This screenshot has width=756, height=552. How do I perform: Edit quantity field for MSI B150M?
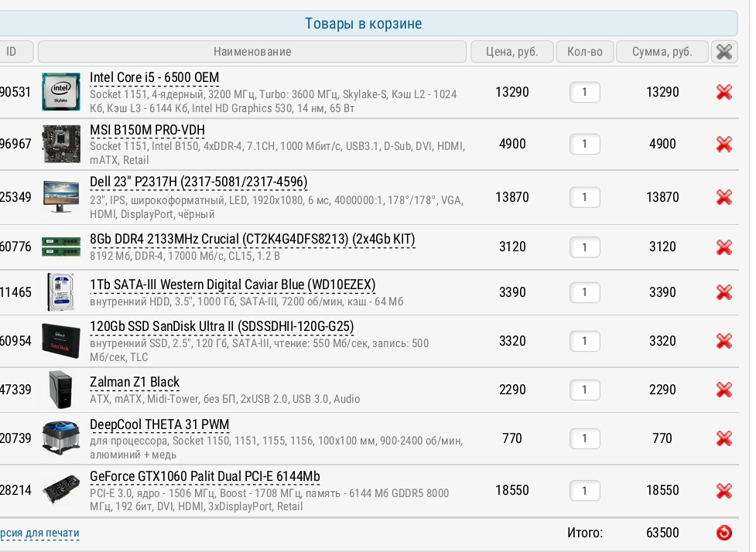[584, 144]
